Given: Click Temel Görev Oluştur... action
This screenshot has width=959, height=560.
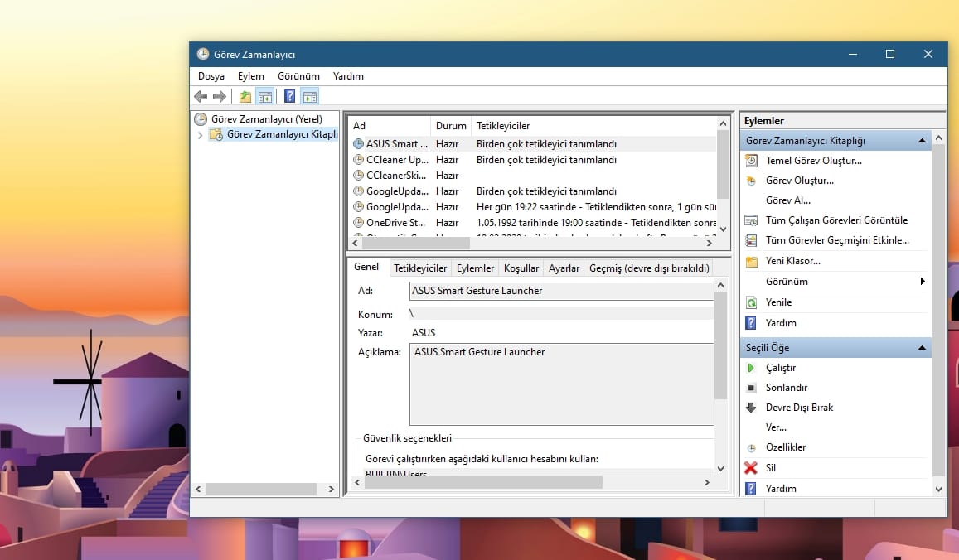Looking at the screenshot, I should [813, 161].
